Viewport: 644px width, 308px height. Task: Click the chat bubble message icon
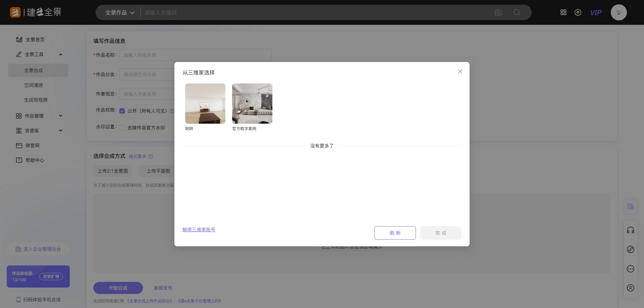coord(631,269)
